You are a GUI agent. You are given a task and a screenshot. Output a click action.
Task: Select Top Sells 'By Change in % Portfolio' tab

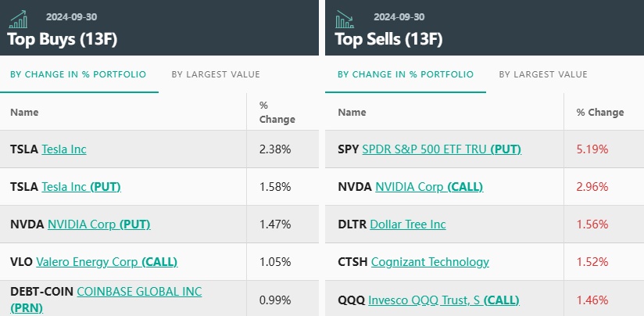(x=405, y=74)
